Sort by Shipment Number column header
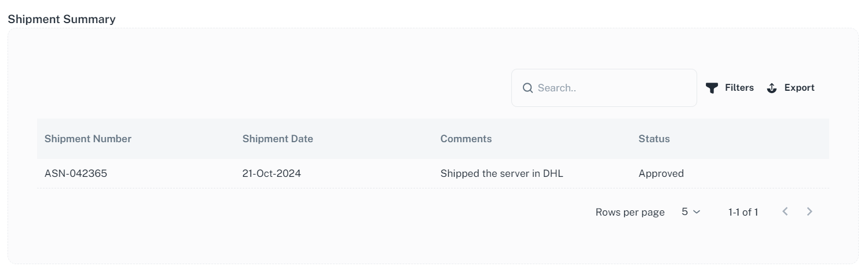The height and width of the screenshot is (274, 868). [88, 139]
